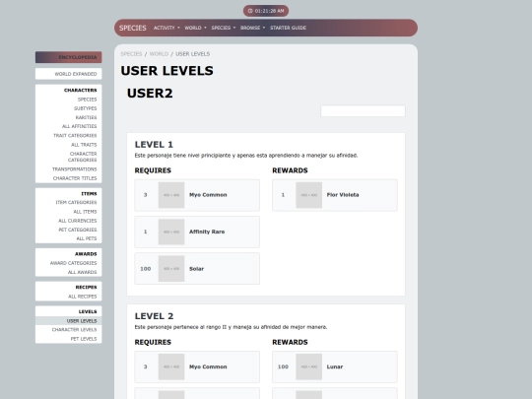This screenshot has width=532, height=399.
Task: Open All Currencies sidebar link
Action: click(78, 221)
